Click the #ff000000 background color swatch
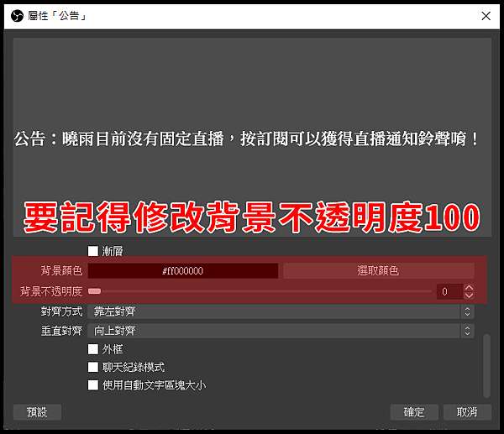This screenshot has width=504, height=434. (x=183, y=270)
